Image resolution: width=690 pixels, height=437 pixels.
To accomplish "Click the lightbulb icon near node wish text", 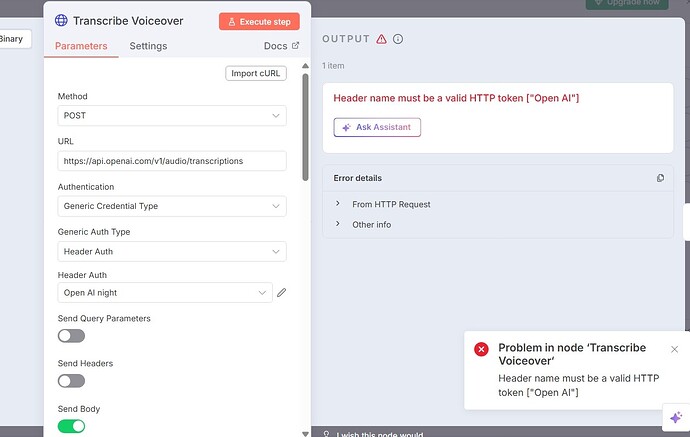I will tap(327, 434).
